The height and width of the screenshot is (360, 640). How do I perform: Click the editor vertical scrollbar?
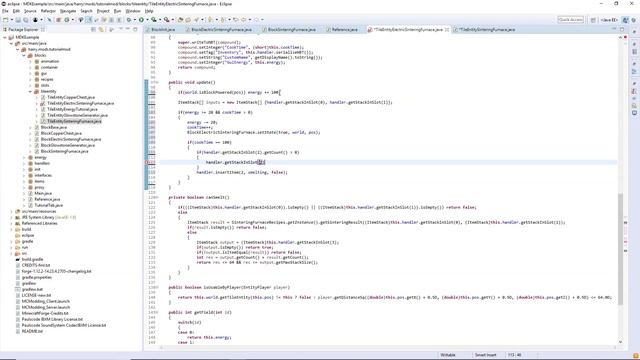621,249
